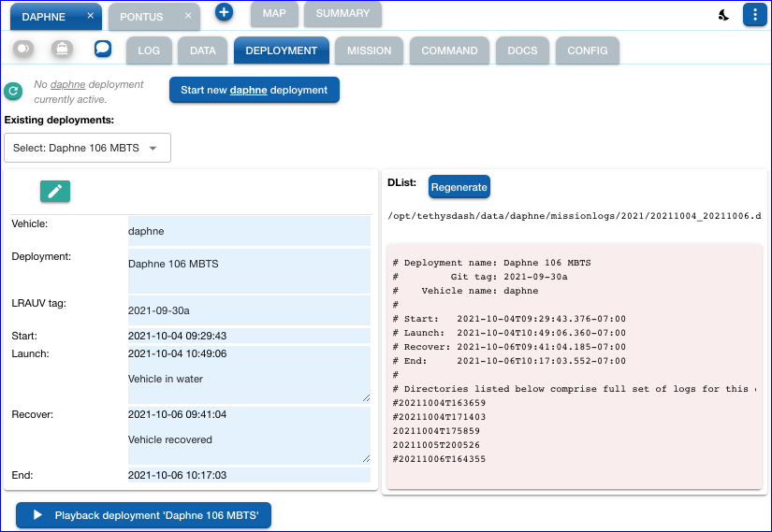772x532 pixels.
Task: Open the MAP view
Action: (x=274, y=14)
